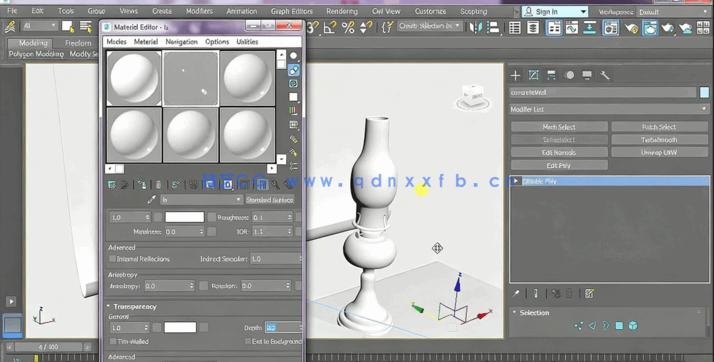Open the Material menu in Material Editor
The width and height of the screenshot is (714, 362).
pos(146,41)
